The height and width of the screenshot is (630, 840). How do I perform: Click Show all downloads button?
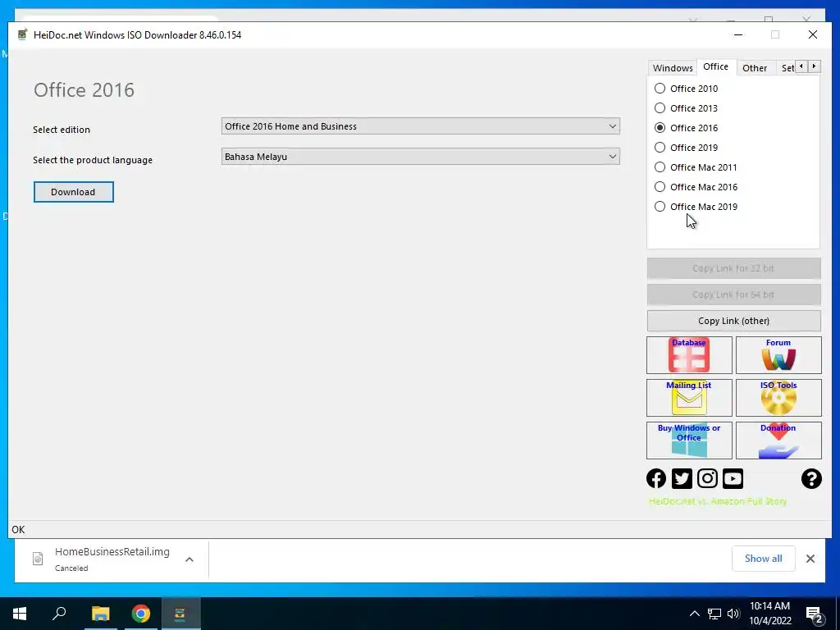[764, 558]
